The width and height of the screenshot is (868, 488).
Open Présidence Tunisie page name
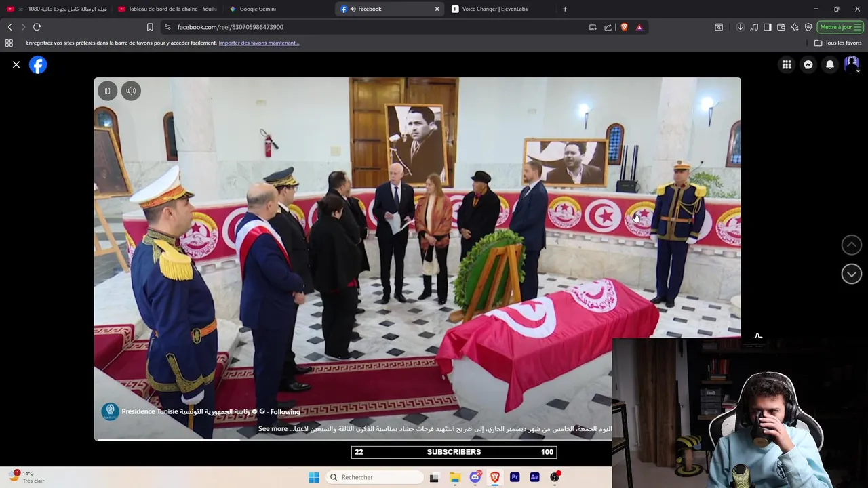point(185,412)
